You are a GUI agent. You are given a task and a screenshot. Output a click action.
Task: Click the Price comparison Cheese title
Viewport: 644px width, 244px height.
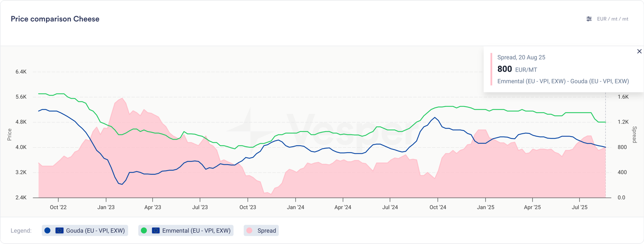[55, 19]
